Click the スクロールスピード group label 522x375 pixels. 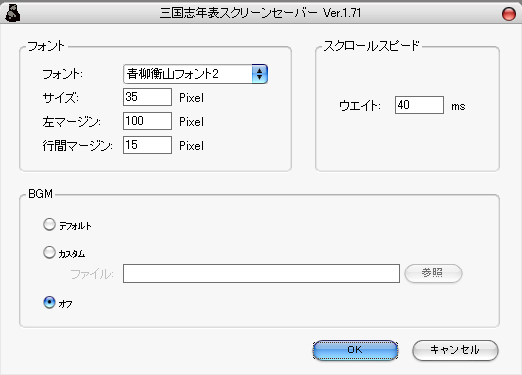pyautogui.click(x=371, y=46)
